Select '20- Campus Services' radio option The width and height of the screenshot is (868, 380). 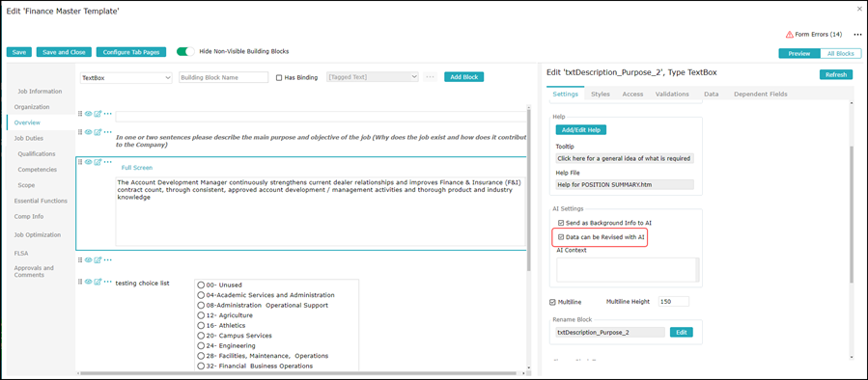pyautogui.click(x=201, y=336)
